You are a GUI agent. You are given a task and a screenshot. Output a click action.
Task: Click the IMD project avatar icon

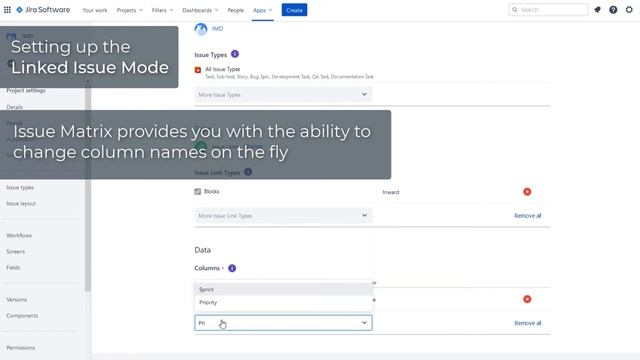201,29
